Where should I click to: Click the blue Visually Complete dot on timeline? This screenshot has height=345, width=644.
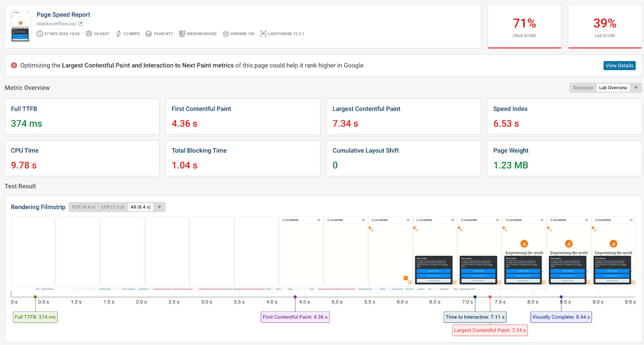[561, 297]
